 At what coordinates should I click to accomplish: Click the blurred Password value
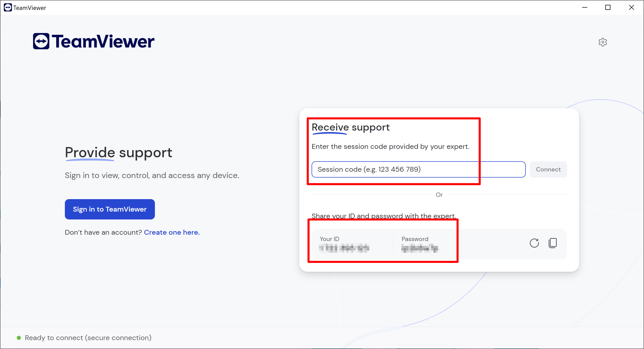pos(420,248)
